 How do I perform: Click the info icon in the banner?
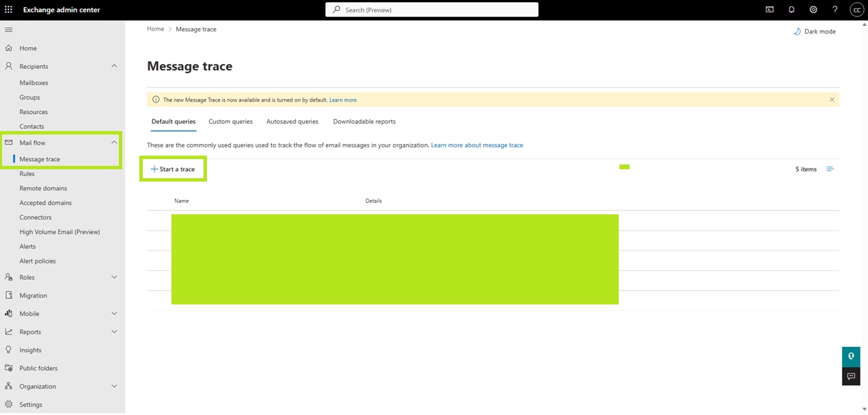click(156, 100)
